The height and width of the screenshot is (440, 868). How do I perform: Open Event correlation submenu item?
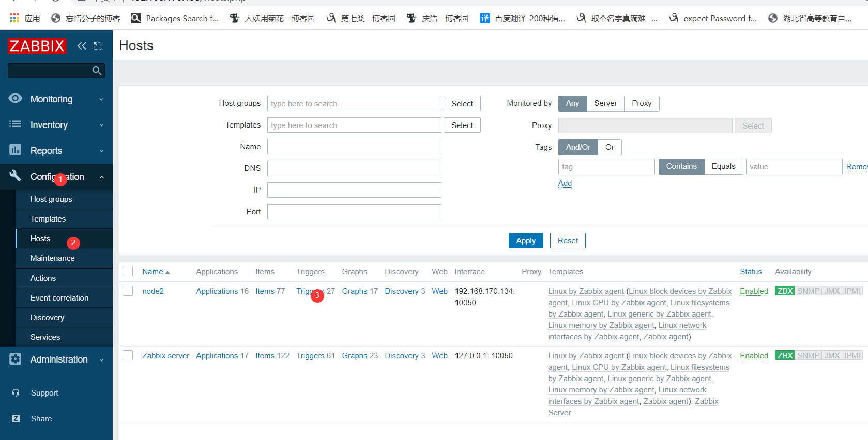(x=64, y=298)
